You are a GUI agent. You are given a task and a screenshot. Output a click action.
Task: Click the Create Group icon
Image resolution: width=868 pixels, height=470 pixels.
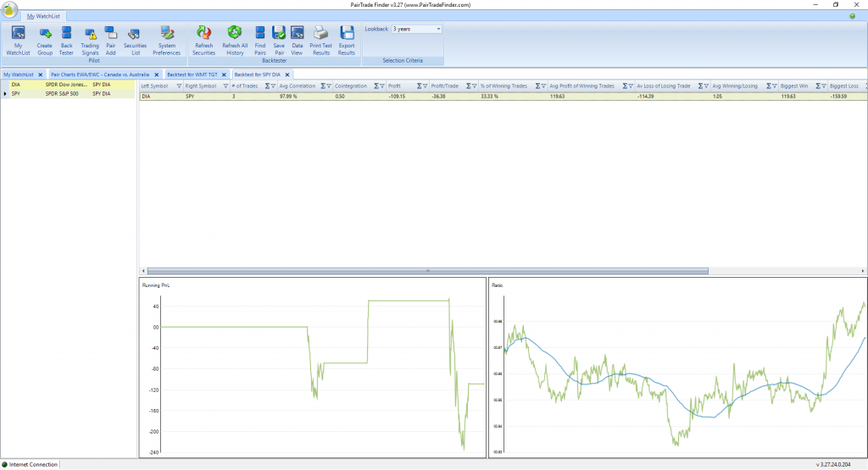tap(45, 39)
